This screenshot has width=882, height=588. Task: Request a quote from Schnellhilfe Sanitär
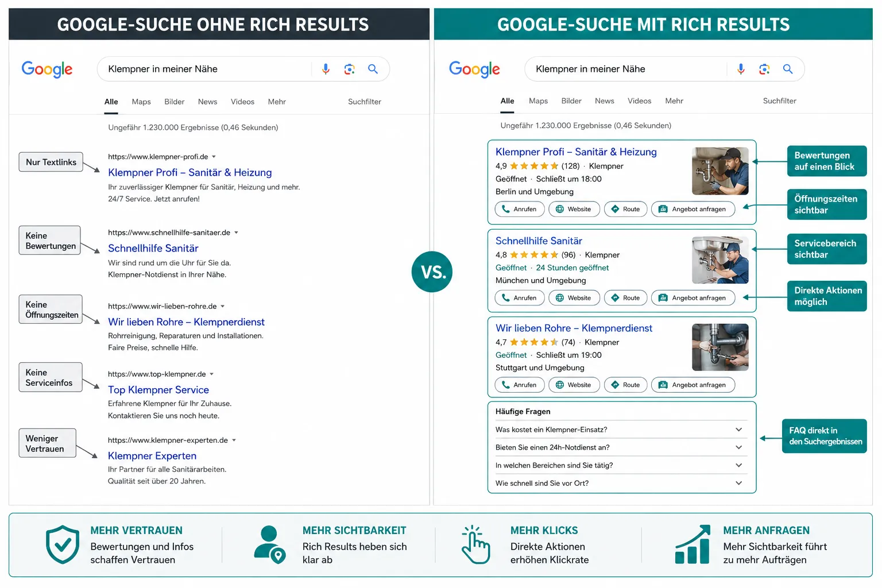click(693, 298)
